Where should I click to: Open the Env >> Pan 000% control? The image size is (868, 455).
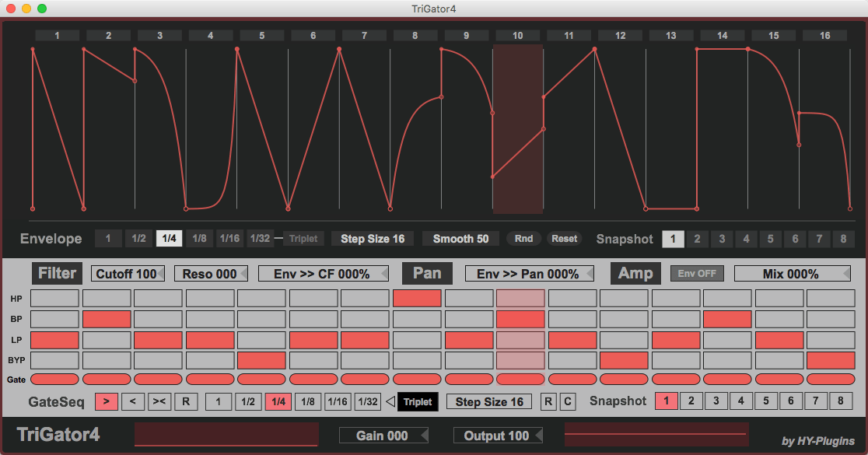point(529,274)
